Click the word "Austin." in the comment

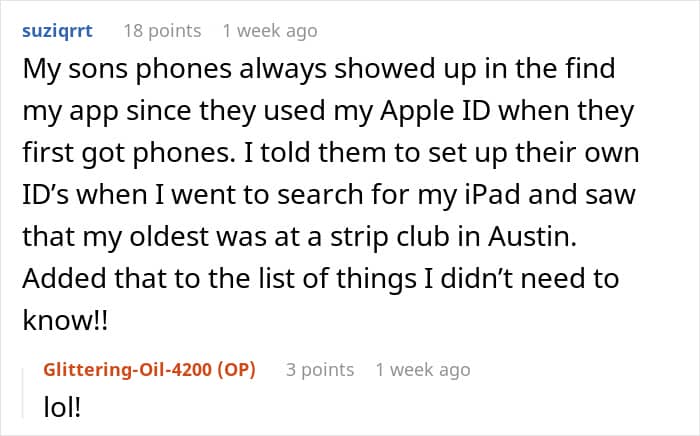point(532,237)
